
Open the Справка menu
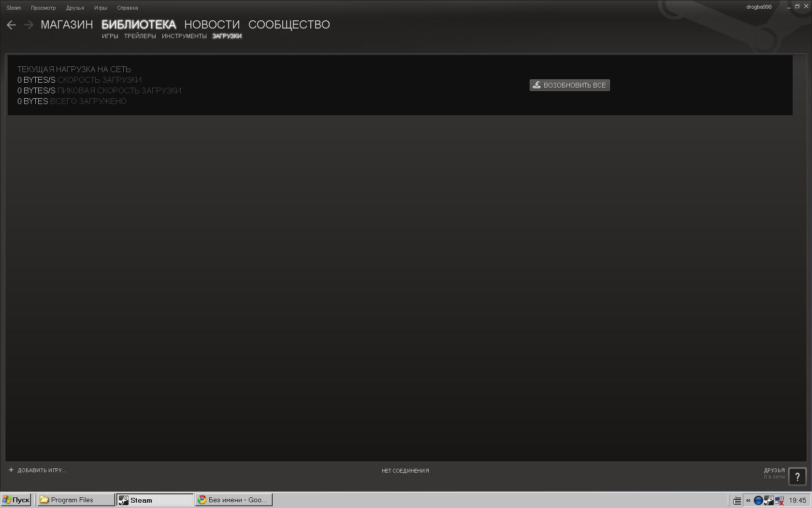128,8
